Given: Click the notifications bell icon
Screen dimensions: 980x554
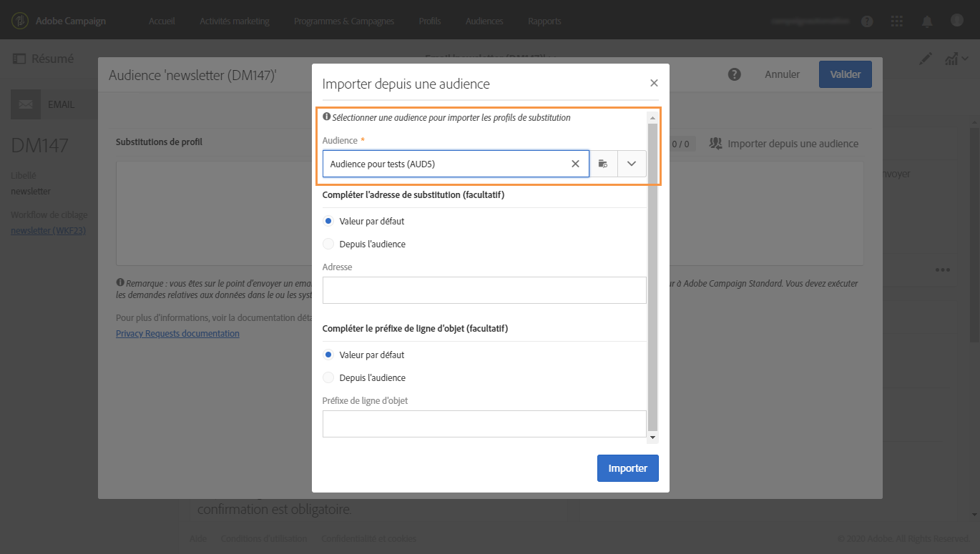Looking at the screenshot, I should (927, 21).
